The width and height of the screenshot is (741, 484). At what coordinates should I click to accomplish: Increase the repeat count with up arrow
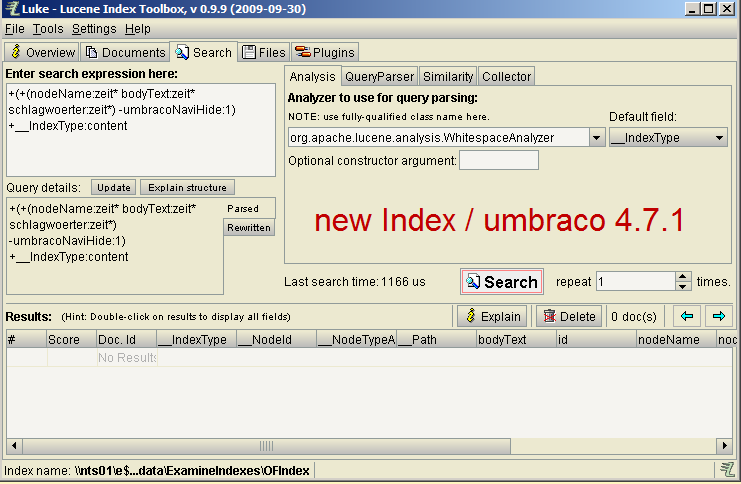pos(683,277)
